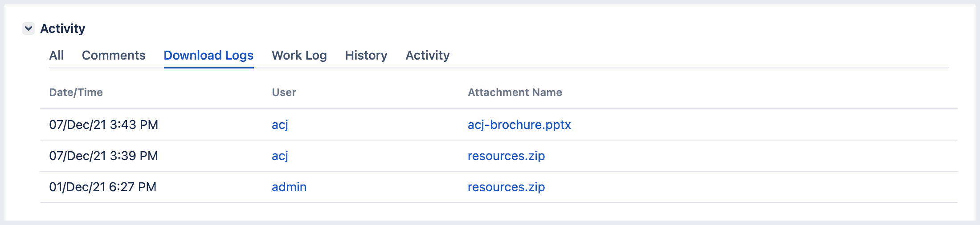Click the 07/Dec/21 3:39 PM timestamp
Viewport: 980px width, 225px height.
(x=104, y=156)
